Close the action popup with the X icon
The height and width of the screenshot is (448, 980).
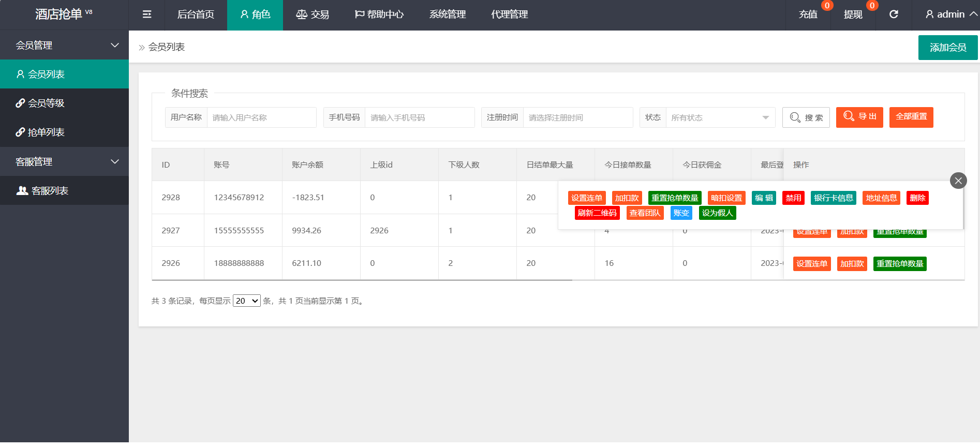coord(958,181)
